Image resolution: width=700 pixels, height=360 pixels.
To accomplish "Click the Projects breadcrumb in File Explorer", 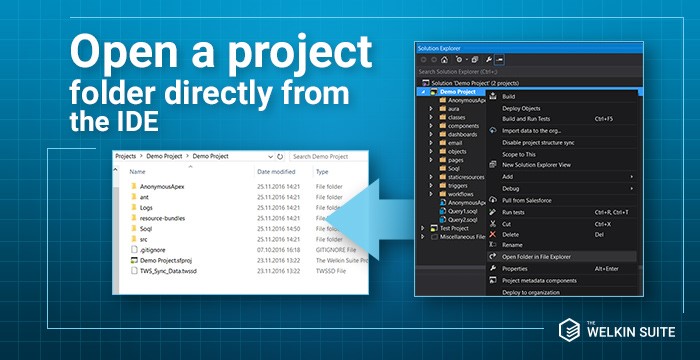I will tap(125, 156).
